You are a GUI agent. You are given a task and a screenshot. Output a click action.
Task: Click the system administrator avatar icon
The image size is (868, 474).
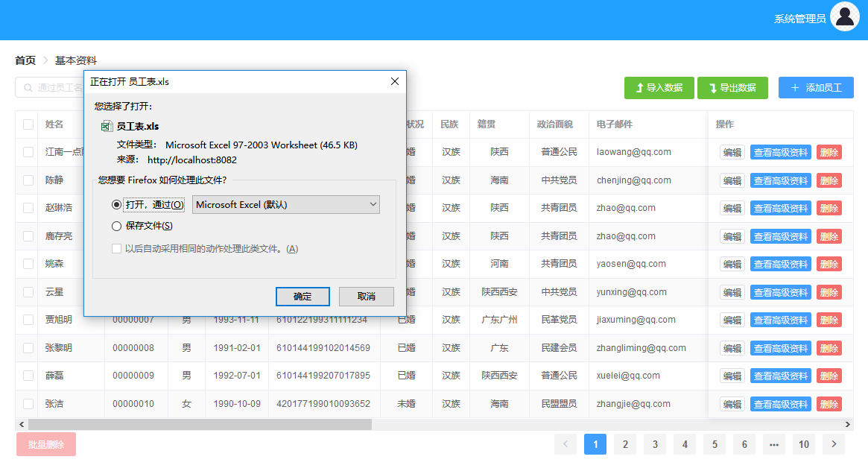tap(845, 16)
